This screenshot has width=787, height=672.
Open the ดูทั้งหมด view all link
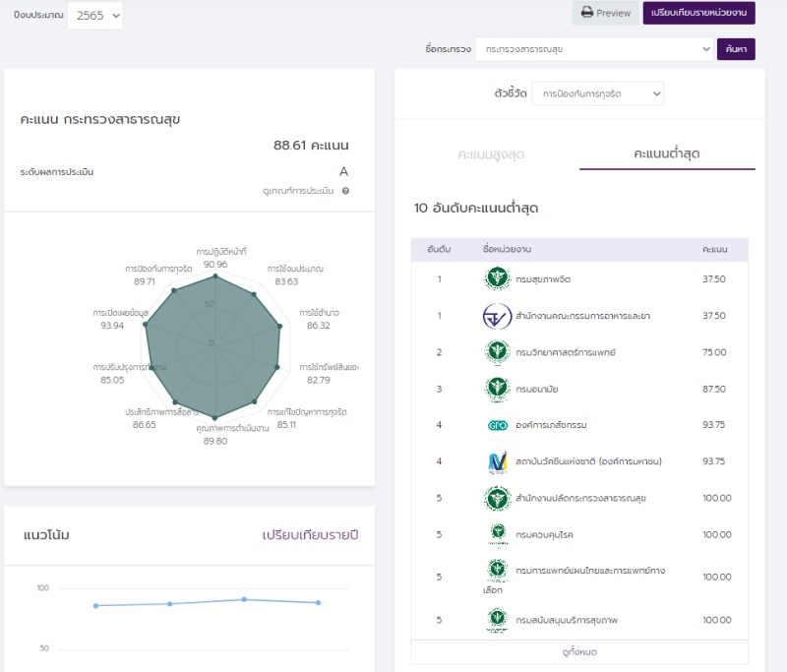(x=578, y=652)
